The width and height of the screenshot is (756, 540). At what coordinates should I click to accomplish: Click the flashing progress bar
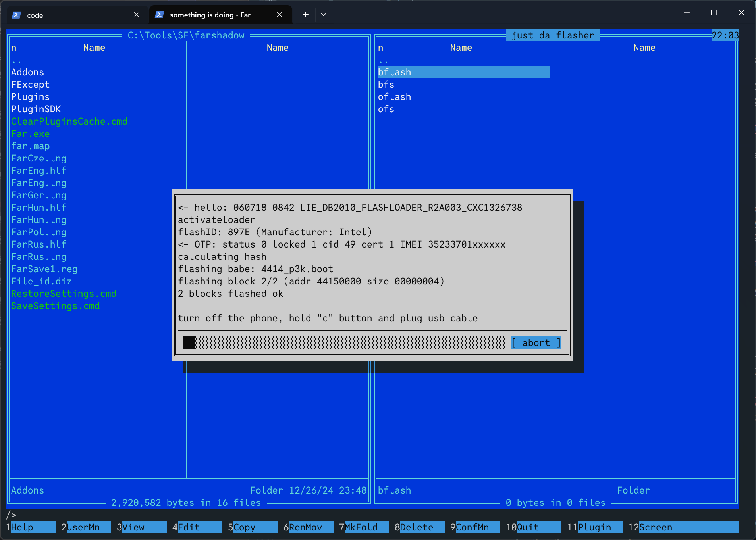point(345,343)
